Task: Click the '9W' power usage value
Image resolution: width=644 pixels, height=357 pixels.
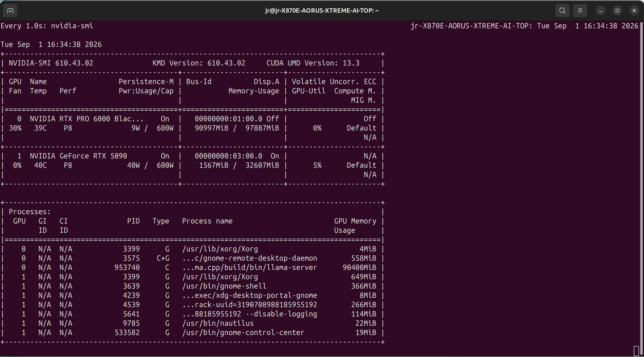Action: tap(136, 128)
